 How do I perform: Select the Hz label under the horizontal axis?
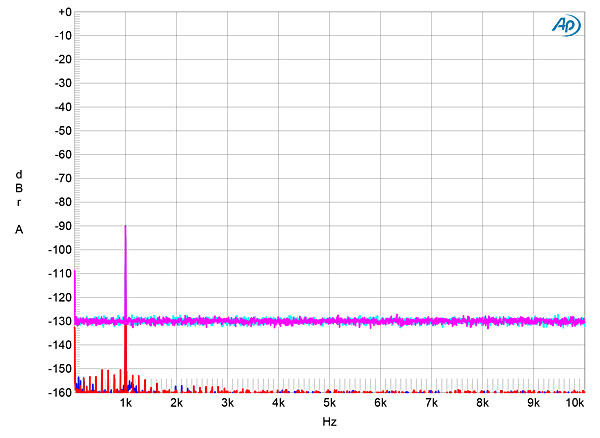pyautogui.click(x=329, y=423)
